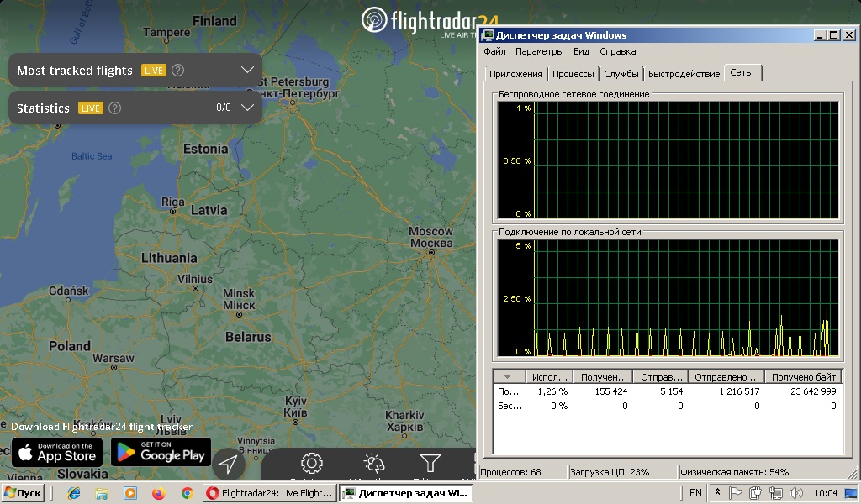Switch to the Процессы tab
Image resolution: width=861 pixels, height=504 pixels.
tap(574, 74)
